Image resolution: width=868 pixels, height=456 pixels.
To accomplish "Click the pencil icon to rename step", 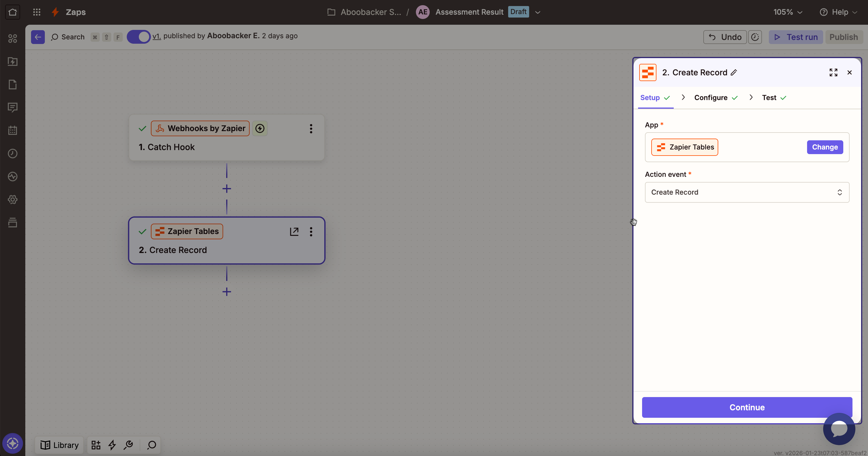I will [x=734, y=72].
